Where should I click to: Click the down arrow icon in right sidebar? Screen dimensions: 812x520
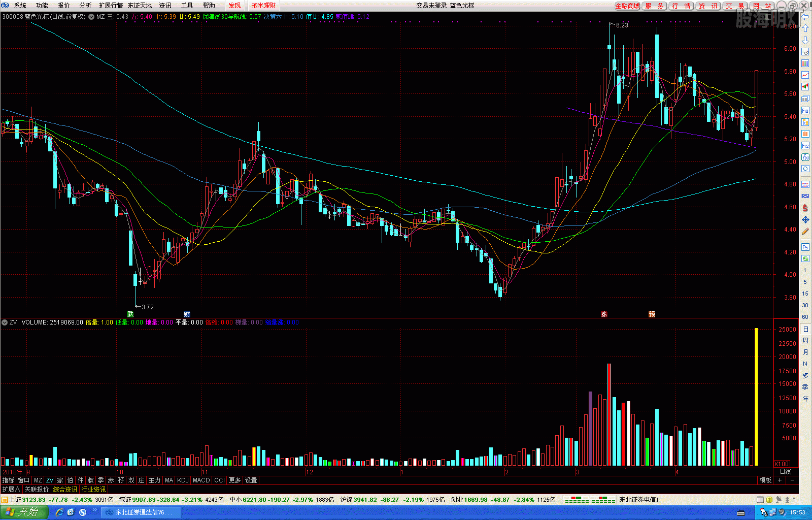click(805, 40)
